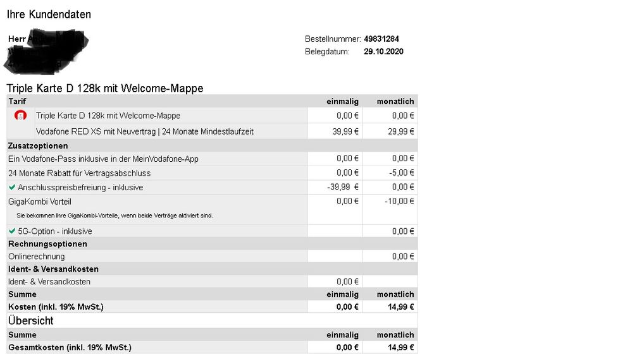Click the 'Onlinerechnung' row label
Screen dimensions: 632x364
pos(36,257)
